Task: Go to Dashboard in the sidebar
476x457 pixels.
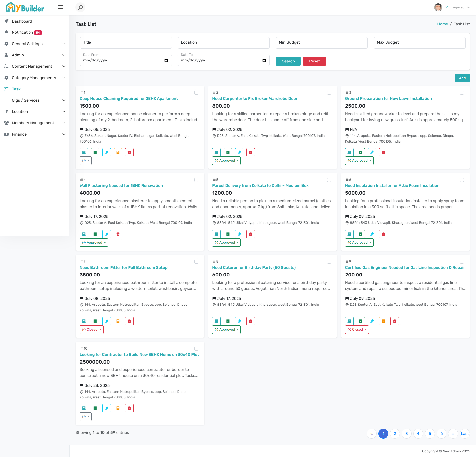Action: coord(22,21)
